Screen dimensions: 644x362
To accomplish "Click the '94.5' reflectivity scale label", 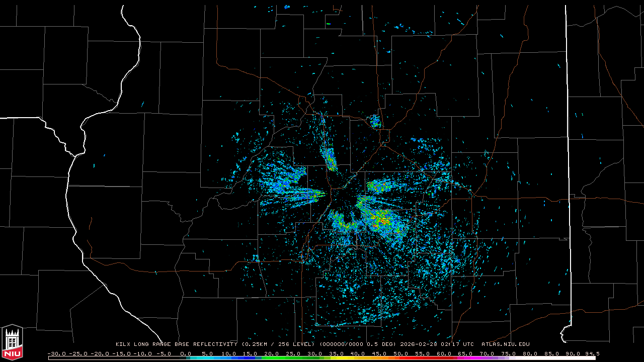I will (x=592, y=353).
